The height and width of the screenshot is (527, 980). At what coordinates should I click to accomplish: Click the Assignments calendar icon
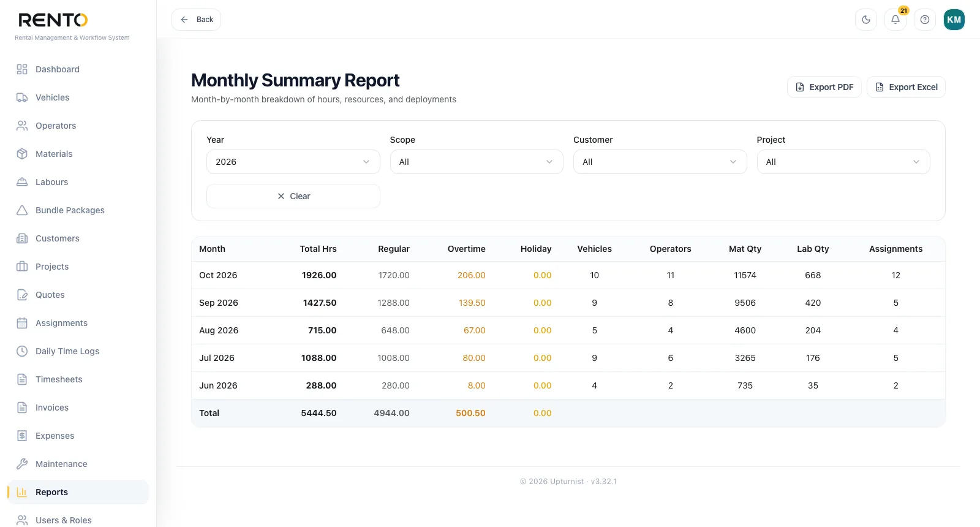(22, 323)
